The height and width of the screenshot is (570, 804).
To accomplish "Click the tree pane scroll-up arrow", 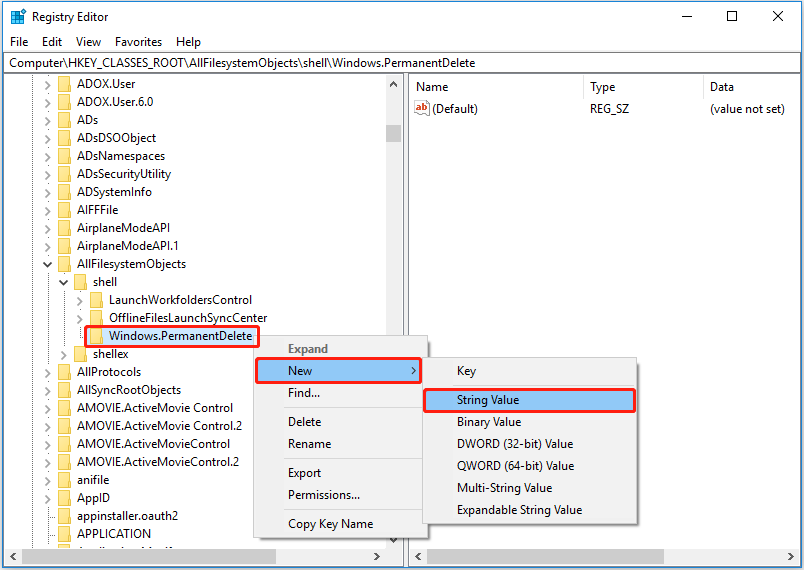I will (x=393, y=84).
